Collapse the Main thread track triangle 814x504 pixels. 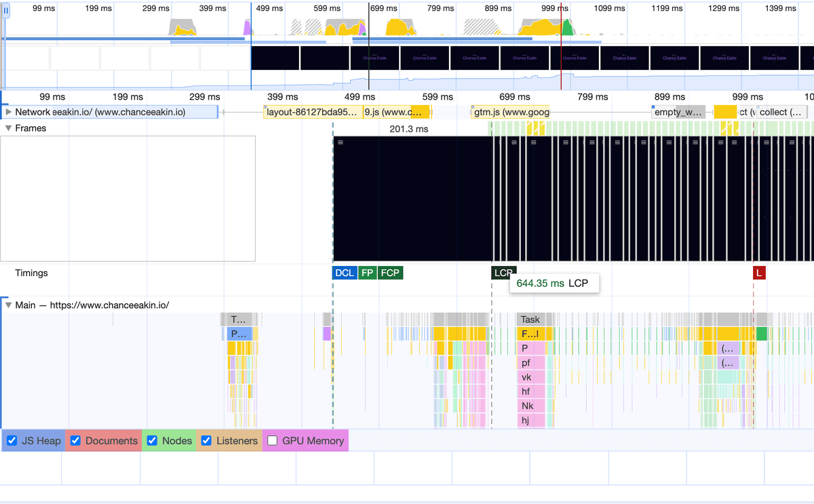pos(8,305)
